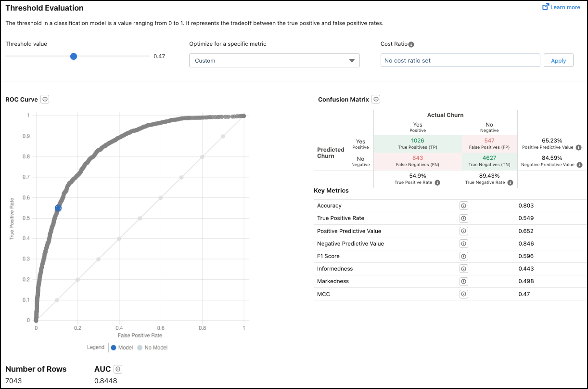
Task: Open the Optimize for a specific metric dropdown
Action: 274,61
